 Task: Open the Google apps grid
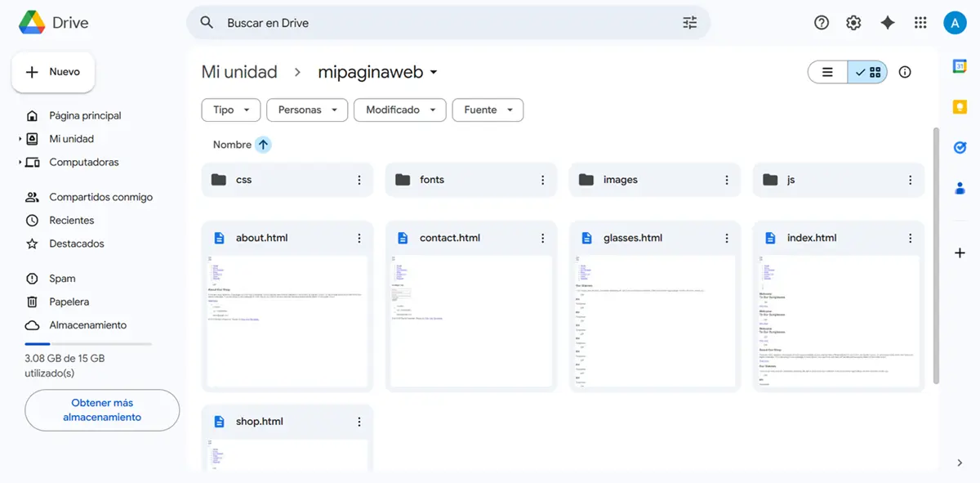tap(920, 23)
